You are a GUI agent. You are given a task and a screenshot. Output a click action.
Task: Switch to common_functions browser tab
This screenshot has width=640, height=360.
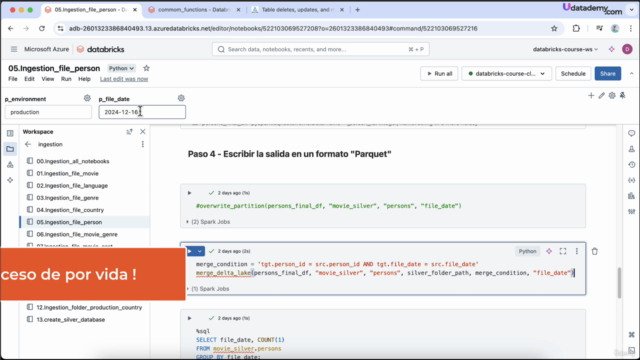tap(193, 9)
